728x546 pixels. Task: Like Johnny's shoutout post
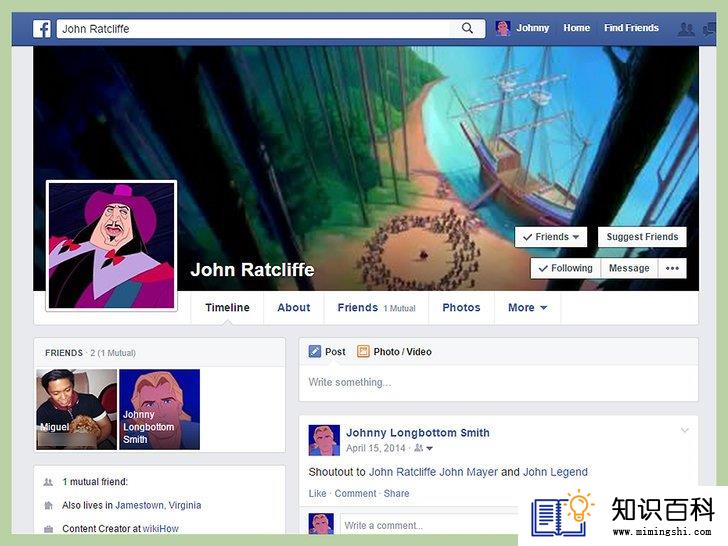[x=318, y=494]
